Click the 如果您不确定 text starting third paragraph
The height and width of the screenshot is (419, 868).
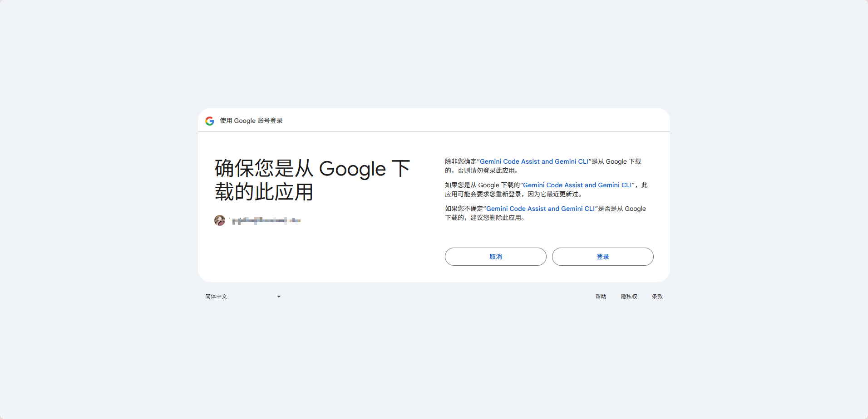pos(464,209)
